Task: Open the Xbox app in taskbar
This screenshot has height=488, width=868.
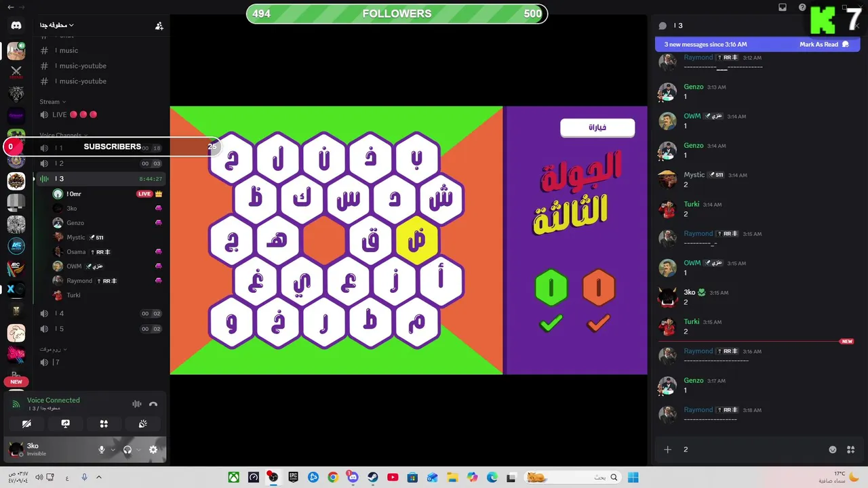Action: click(x=233, y=477)
